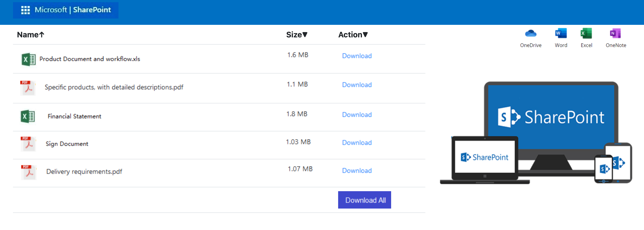Click the 1.07 MB size value
Viewport: 644px width, 230px height.
coord(300,169)
